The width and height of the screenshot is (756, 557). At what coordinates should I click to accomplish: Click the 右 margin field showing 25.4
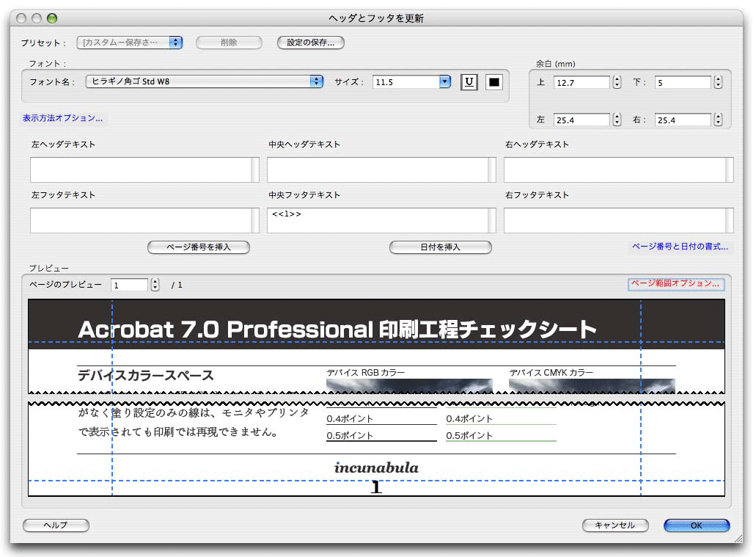683,120
